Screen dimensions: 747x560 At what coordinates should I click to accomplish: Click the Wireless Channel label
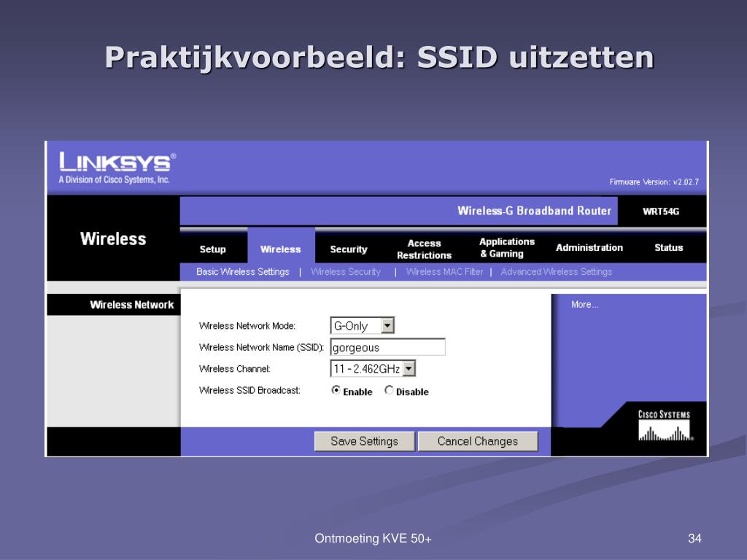234,368
